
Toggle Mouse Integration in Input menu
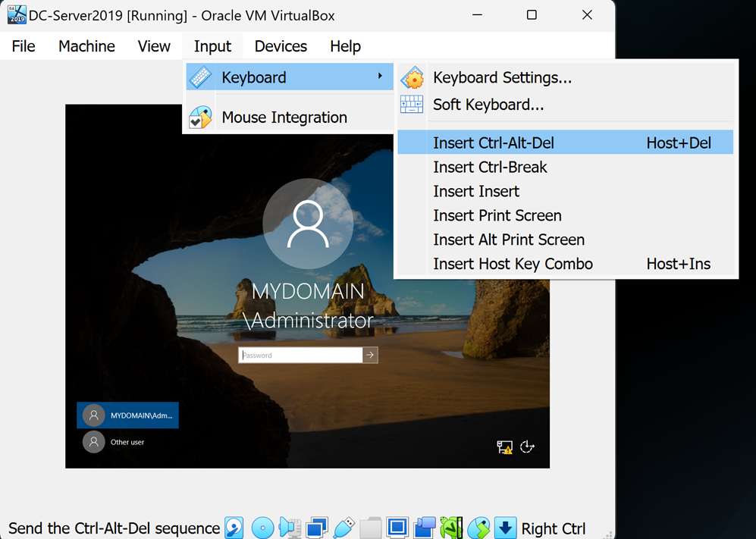coord(284,118)
